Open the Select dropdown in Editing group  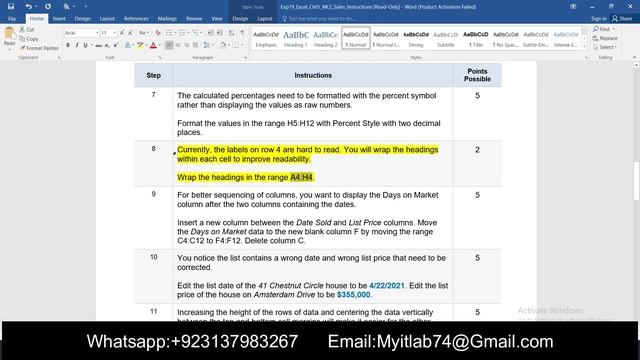[x=604, y=47]
